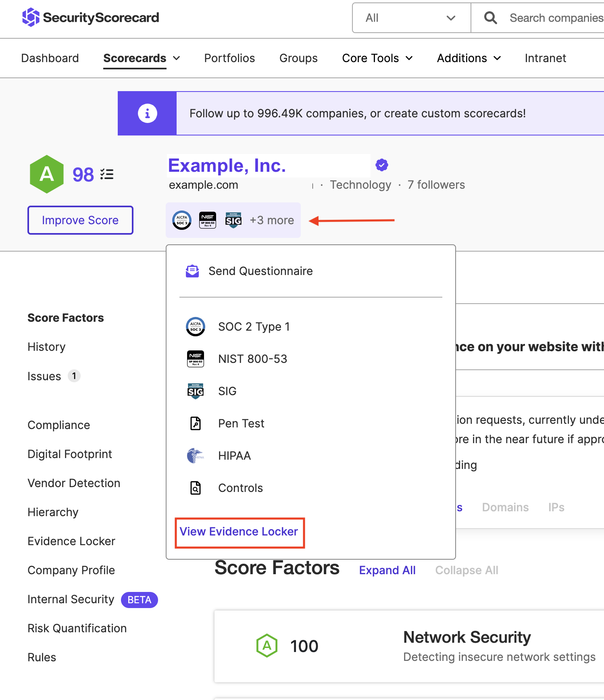Expand the +3 more compliance badges
This screenshot has width=604, height=700.
coord(272,220)
